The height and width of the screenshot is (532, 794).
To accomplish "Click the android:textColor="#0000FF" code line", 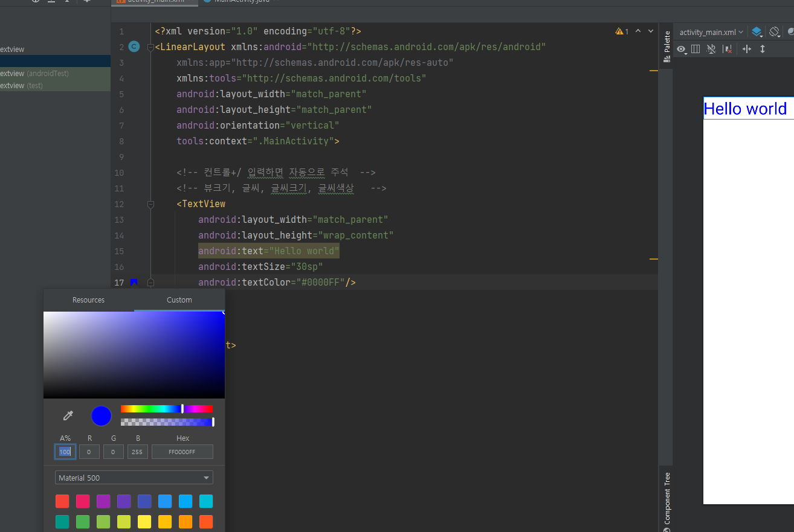I will point(277,282).
